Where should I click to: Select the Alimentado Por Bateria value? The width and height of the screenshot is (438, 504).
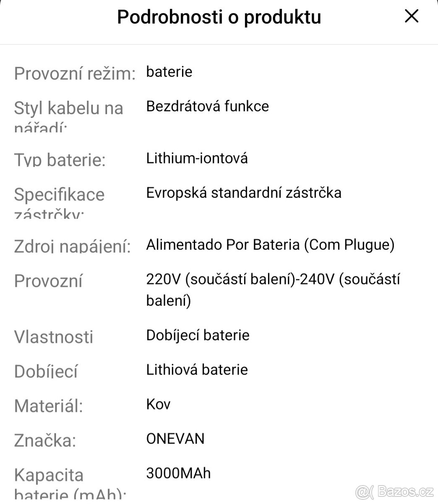point(270,244)
